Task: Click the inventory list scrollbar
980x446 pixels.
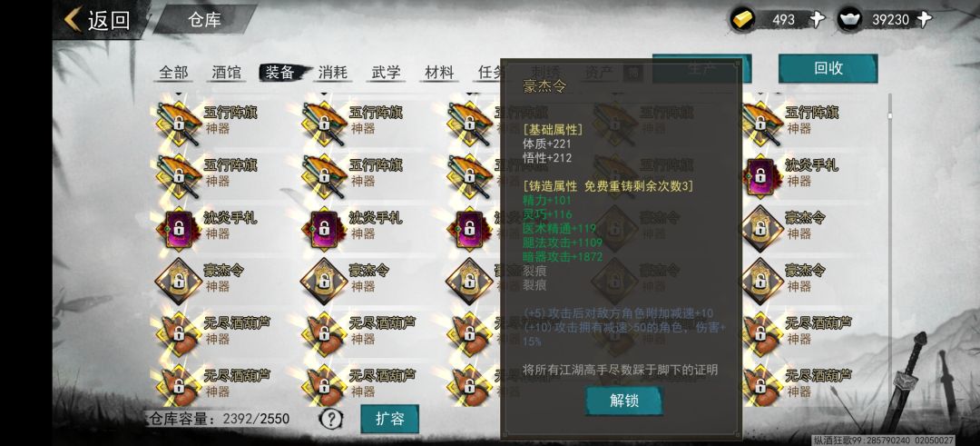Action: [x=890, y=250]
